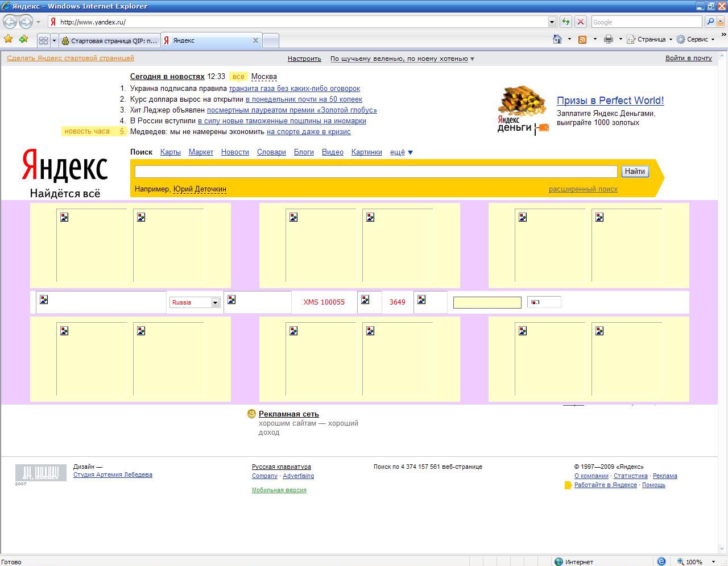The width and height of the screenshot is (728, 566).
Task: Open the Картинки service link
Action: click(x=367, y=152)
